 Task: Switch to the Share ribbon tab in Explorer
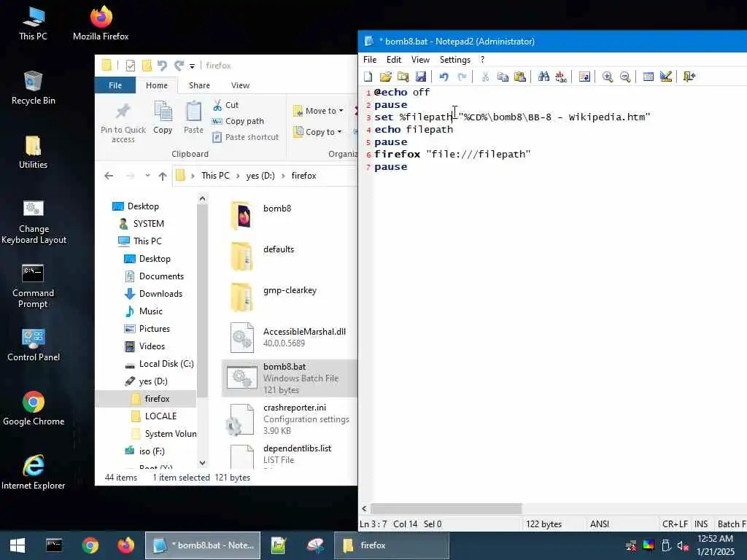coord(199,85)
